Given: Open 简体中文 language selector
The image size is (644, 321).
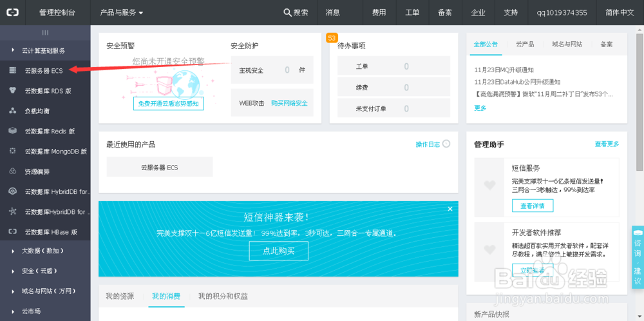Looking at the screenshot, I should [x=620, y=13].
